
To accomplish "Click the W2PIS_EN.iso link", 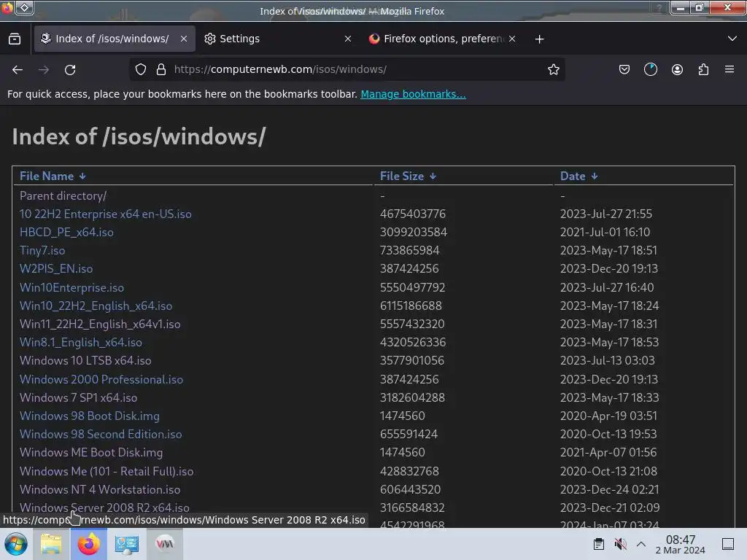I will [x=56, y=268].
